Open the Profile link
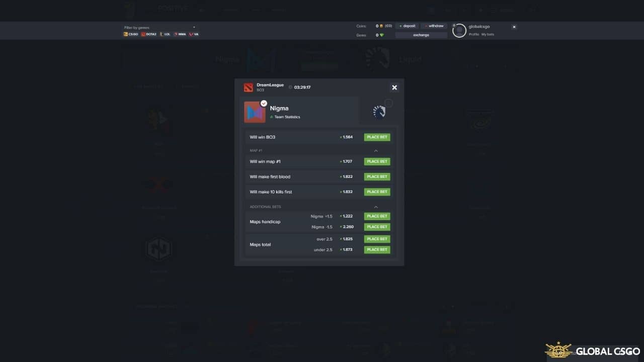Image resolution: width=644 pixels, height=362 pixels. click(474, 34)
